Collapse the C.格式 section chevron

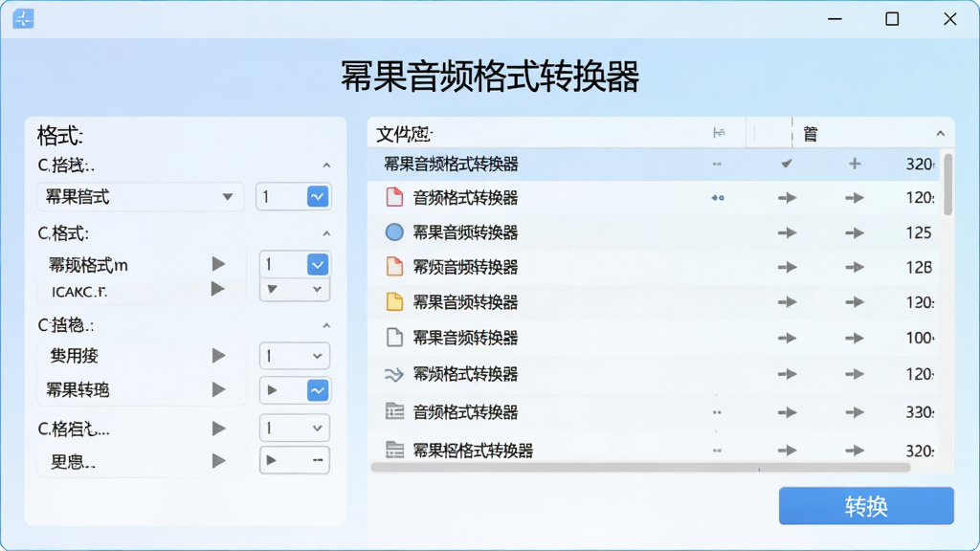pyautogui.click(x=326, y=233)
